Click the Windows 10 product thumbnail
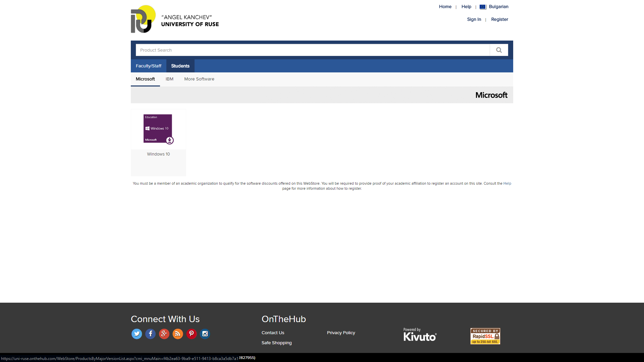Image resolution: width=644 pixels, height=362 pixels. pos(158,129)
